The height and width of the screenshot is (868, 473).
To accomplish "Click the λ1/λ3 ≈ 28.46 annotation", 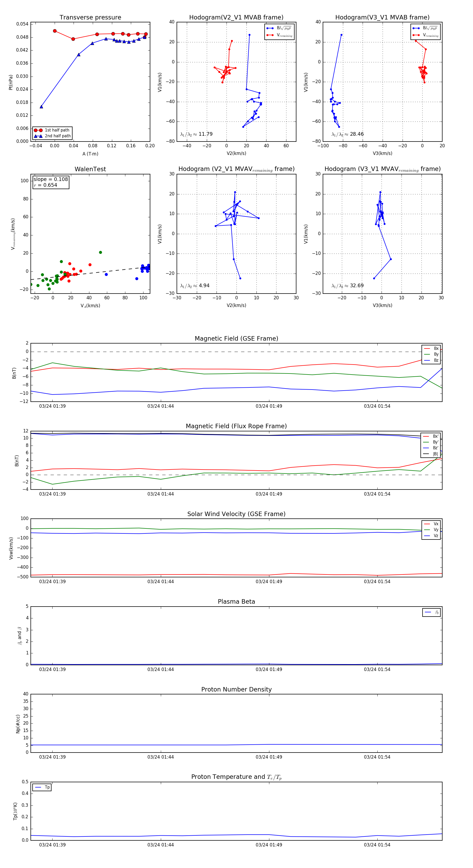I will coord(347,134).
